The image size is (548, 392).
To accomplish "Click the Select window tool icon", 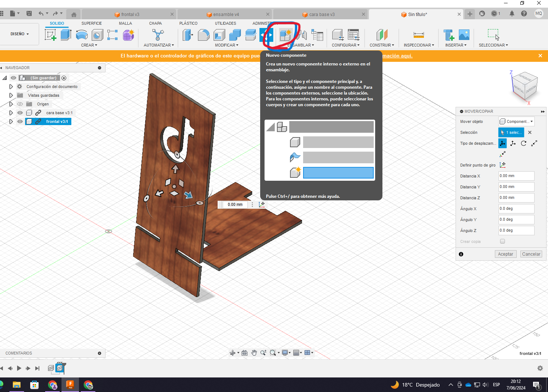I will [x=493, y=35].
